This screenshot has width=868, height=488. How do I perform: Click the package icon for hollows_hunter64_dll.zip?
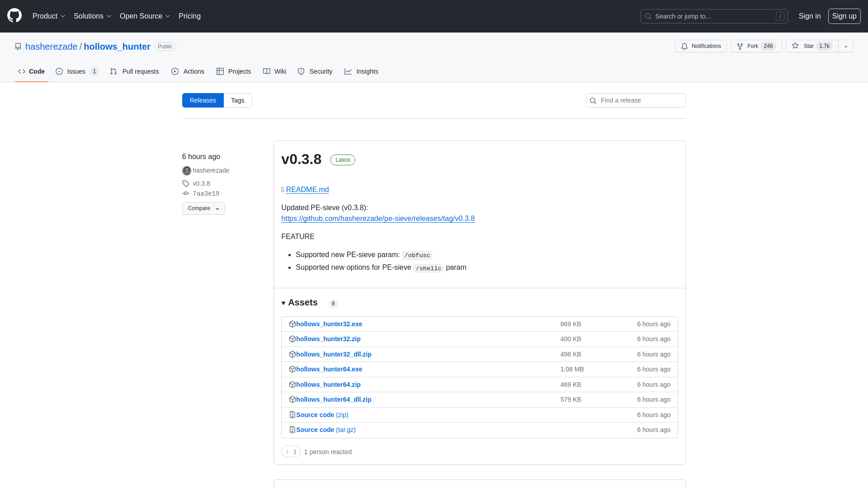[x=292, y=399]
